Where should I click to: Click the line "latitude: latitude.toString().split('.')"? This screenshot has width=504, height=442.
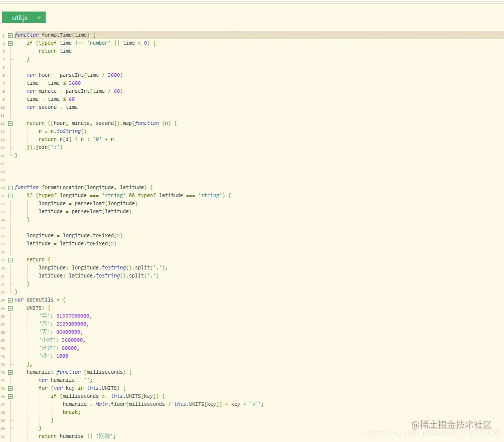pos(99,276)
